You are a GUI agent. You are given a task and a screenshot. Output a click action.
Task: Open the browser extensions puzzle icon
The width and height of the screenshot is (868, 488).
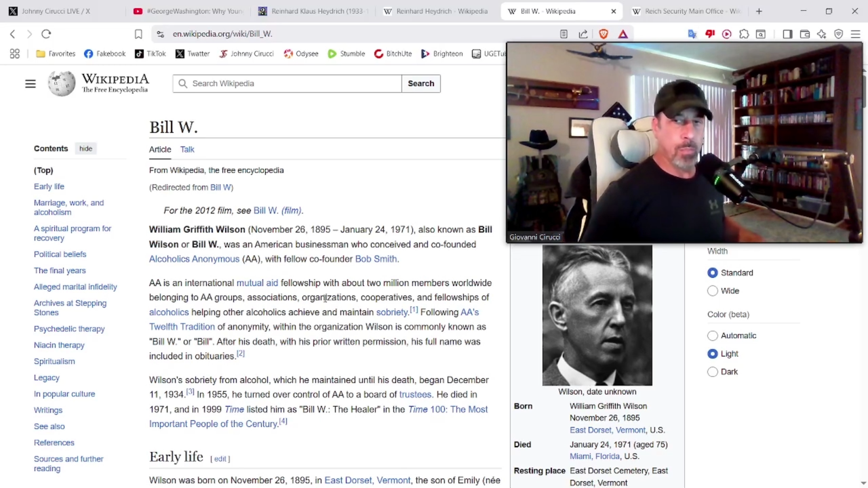(744, 34)
